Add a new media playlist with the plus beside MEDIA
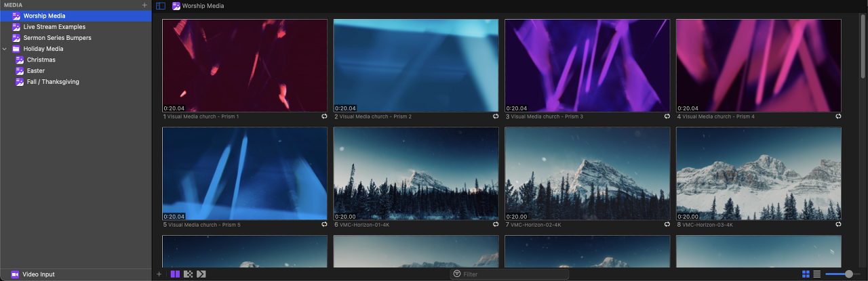Image resolution: width=868 pixels, height=281 pixels. [144, 5]
